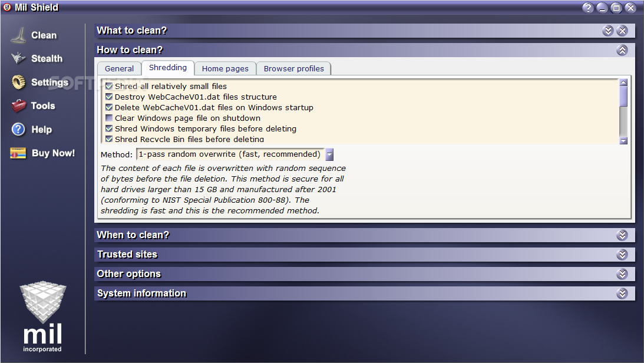
Task: Click the Mil Shield title bar logo
Action: [7, 7]
